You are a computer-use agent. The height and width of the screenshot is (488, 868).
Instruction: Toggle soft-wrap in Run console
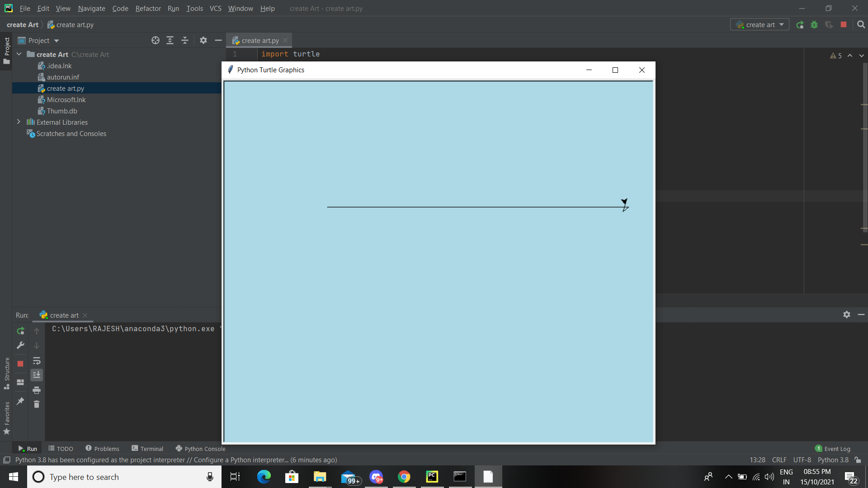[37, 361]
